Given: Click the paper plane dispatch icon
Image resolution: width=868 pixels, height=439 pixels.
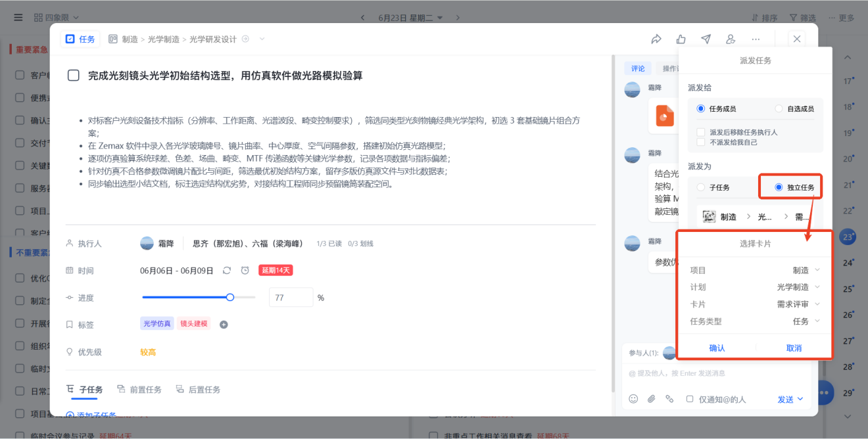Looking at the screenshot, I should click(x=706, y=39).
